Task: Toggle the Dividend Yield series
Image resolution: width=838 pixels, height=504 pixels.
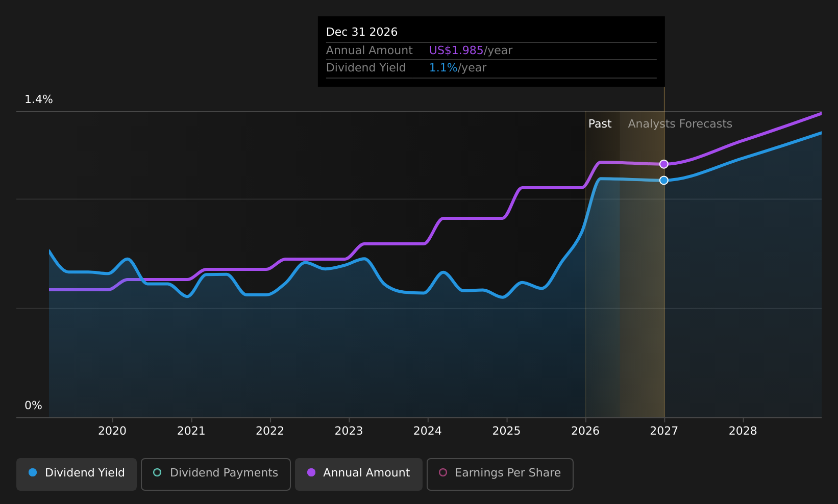Action: [77, 474]
